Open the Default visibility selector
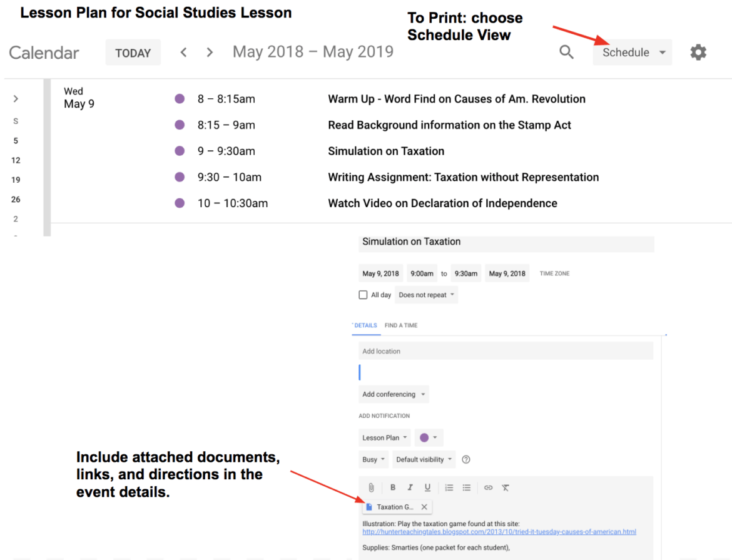Viewport: 732px width, 560px height. point(424,459)
